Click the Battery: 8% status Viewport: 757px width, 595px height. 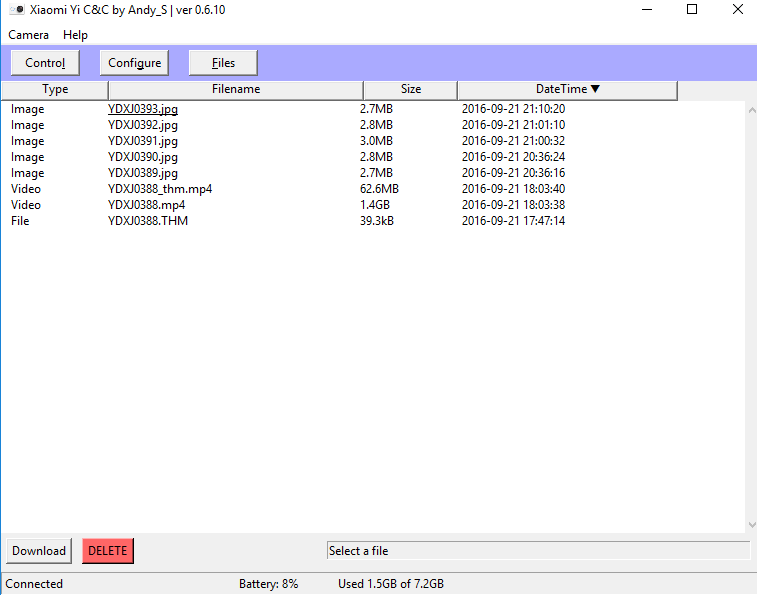click(268, 584)
